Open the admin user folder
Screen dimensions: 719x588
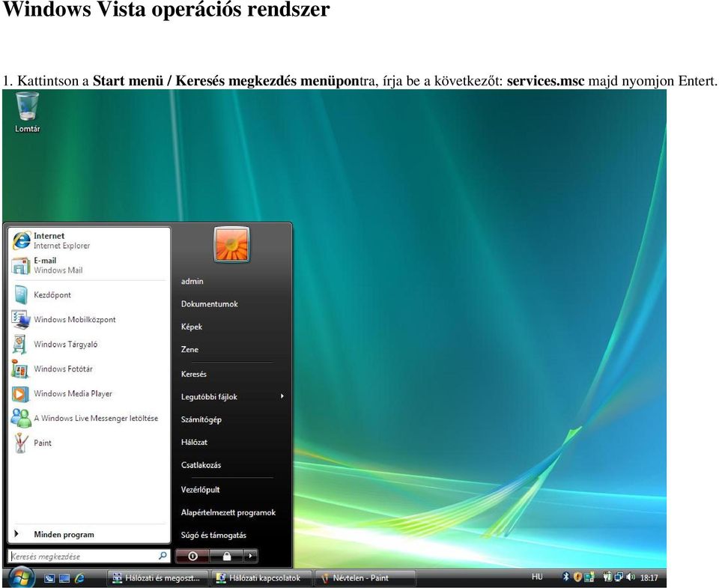pyautogui.click(x=192, y=282)
